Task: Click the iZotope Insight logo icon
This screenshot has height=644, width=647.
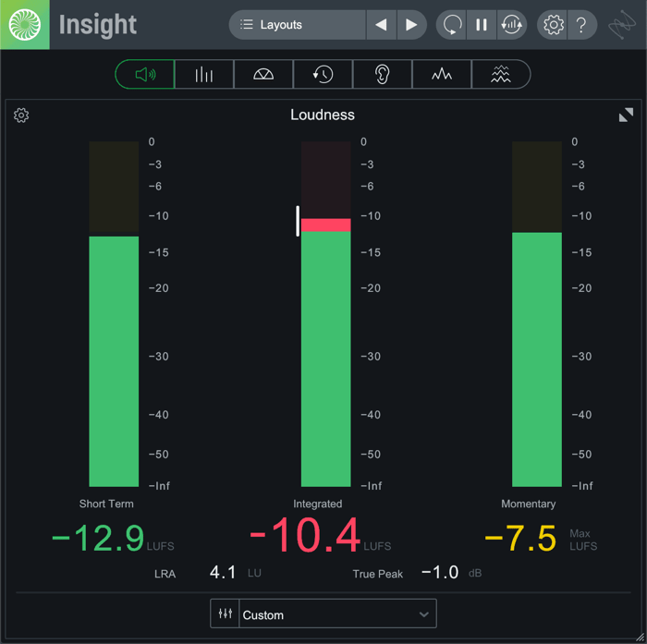Action: (25, 25)
